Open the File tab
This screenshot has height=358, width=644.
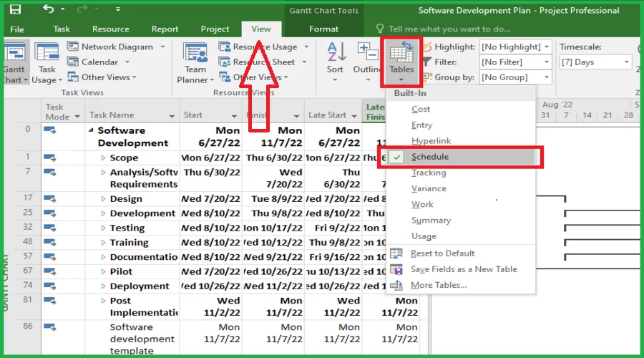tap(17, 29)
